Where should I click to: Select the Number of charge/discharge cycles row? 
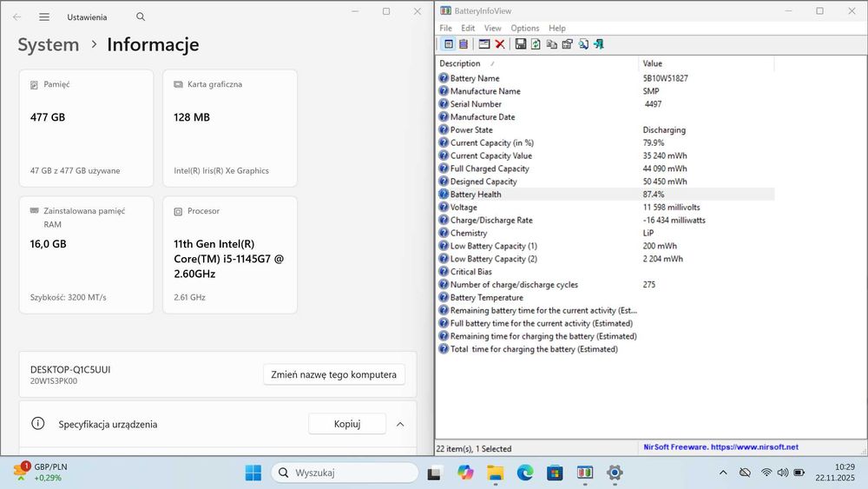point(606,284)
